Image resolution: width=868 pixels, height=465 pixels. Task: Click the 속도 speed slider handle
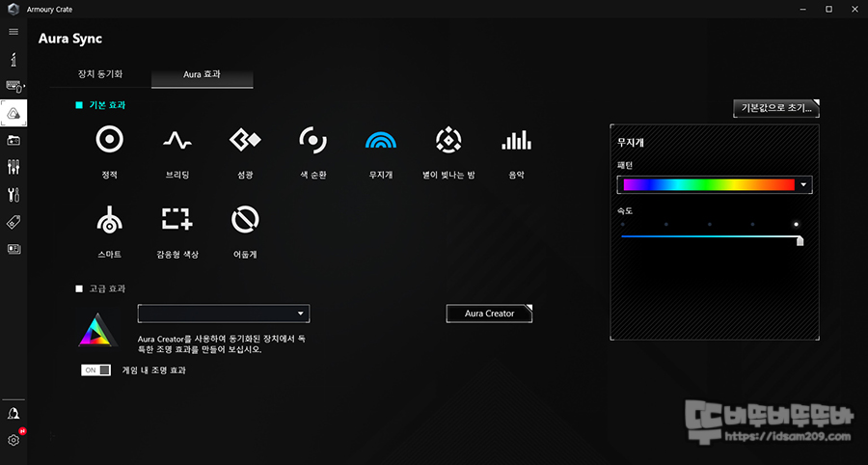(x=800, y=239)
